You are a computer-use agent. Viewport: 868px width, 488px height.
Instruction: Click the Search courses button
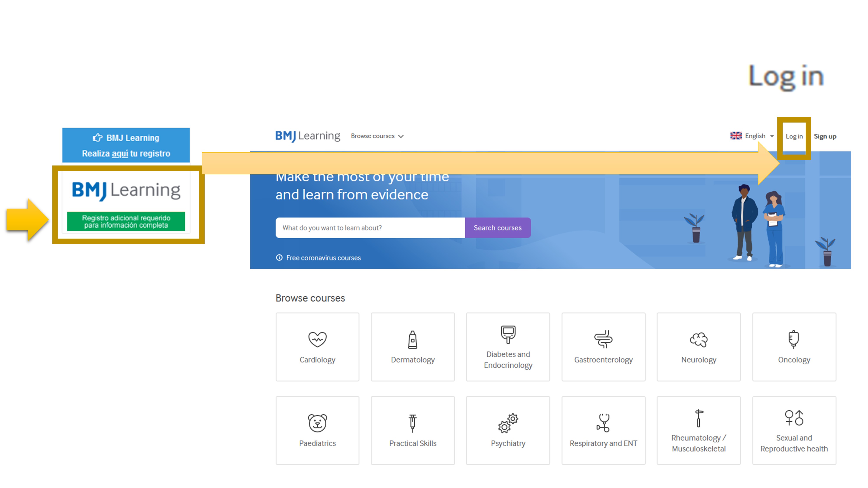point(497,228)
